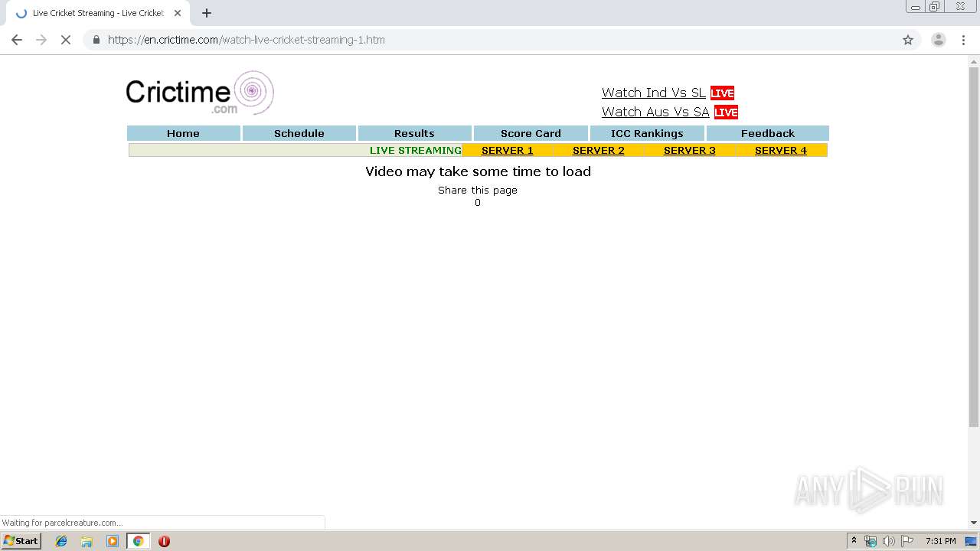Screen dimensions: 980x551
Task: Click the Live Cricket Streaming browser tab
Action: [x=98, y=13]
